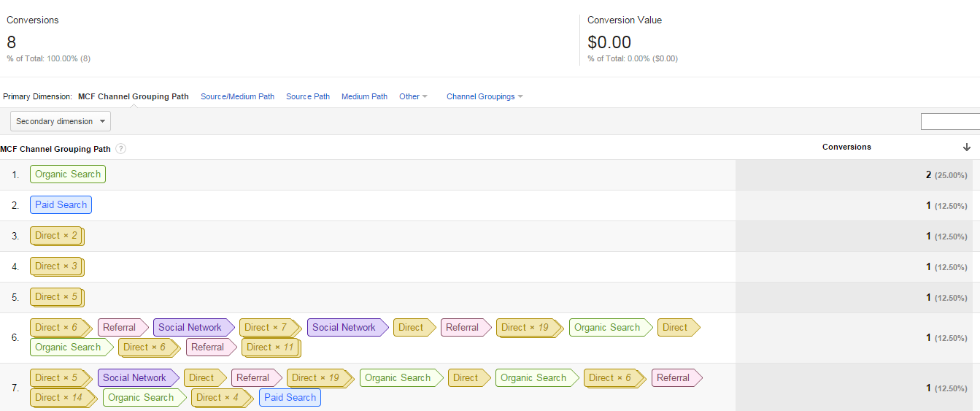
Task: Click Social Network tag in row 7
Action: tap(139, 378)
